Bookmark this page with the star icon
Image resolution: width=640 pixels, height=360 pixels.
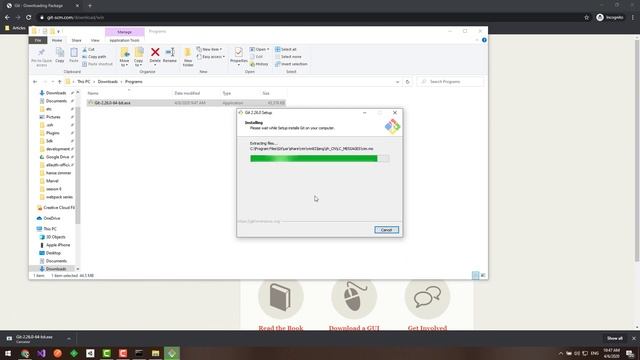(x=587, y=18)
